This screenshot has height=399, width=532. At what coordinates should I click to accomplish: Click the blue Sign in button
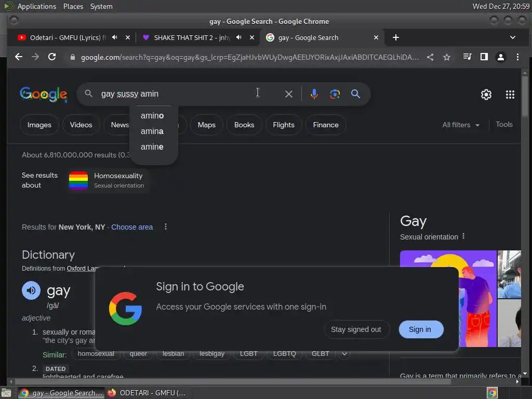(x=421, y=329)
